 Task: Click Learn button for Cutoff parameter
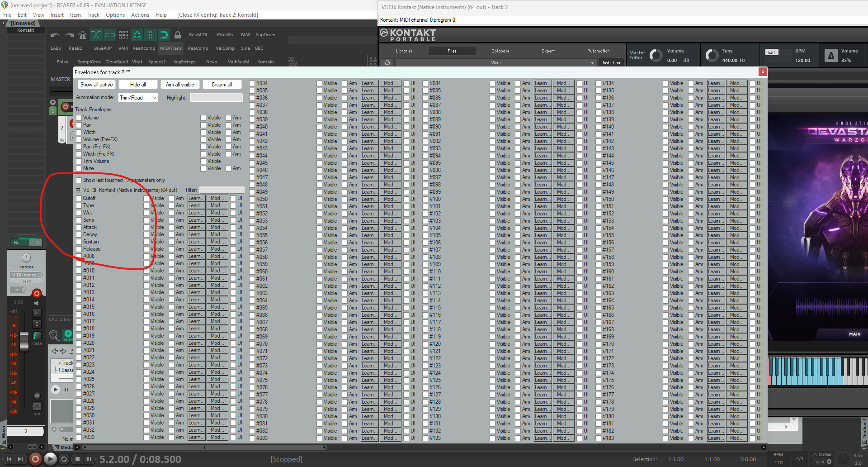[196, 198]
